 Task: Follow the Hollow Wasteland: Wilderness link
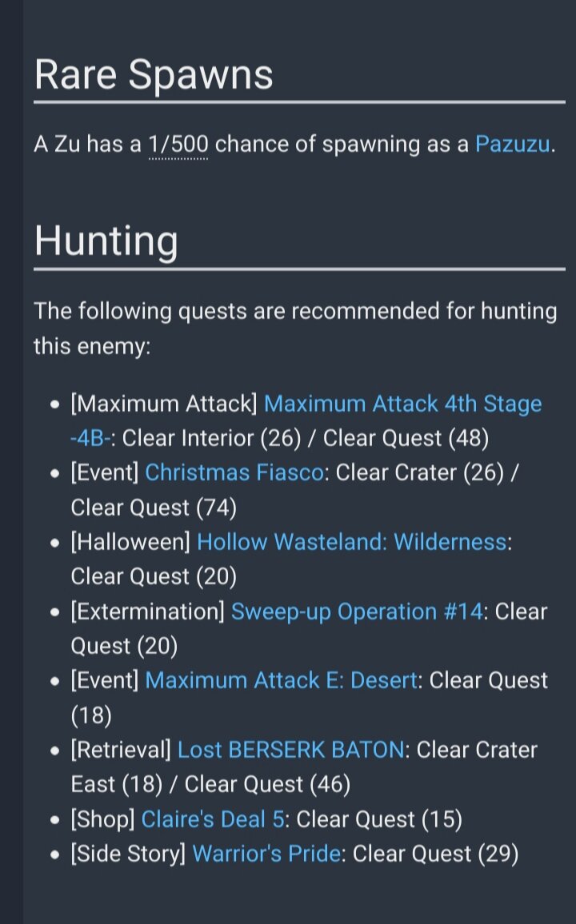pos(351,542)
